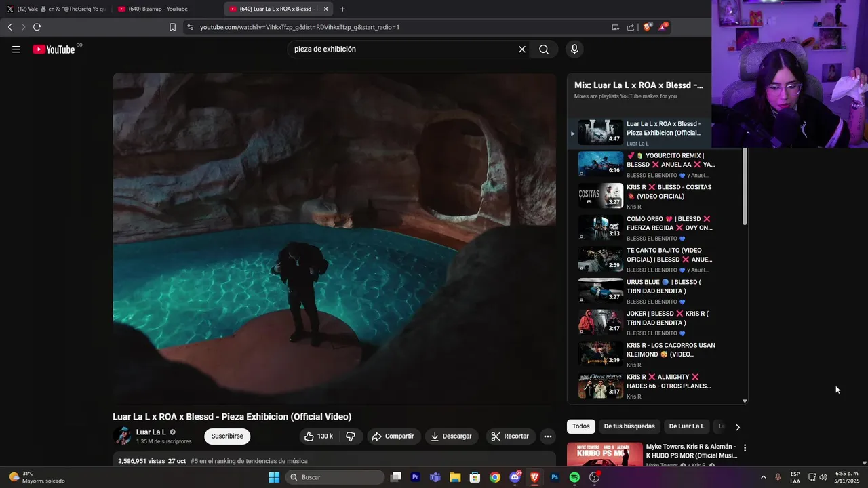Image resolution: width=868 pixels, height=488 pixels.
Task: Open the ESP LAA language indicator
Action: [795, 477]
